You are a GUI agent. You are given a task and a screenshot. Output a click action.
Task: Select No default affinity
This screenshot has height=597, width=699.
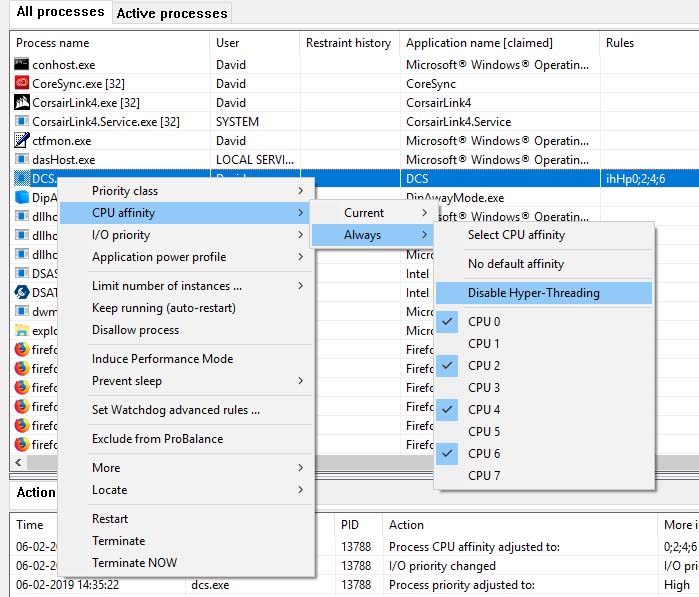(x=544, y=264)
